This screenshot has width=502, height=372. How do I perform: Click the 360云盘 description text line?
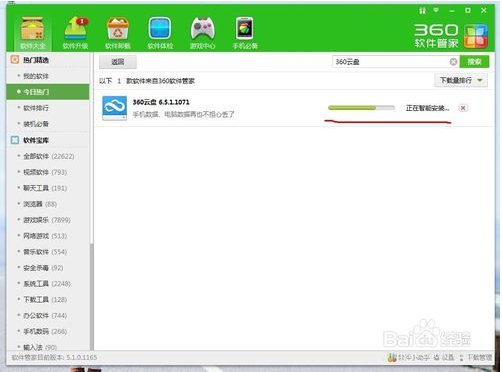coord(183,115)
